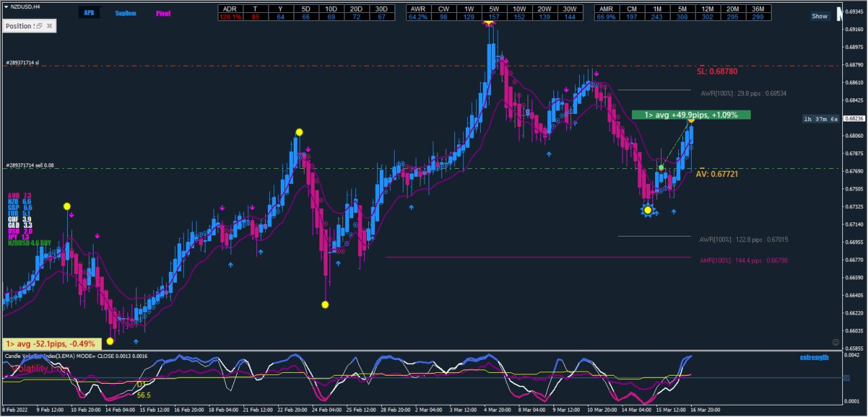This screenshot has width=868, height=417.
Task: Click the yellow sun marker at Feb 14 low
Action: tap(110, 341)
